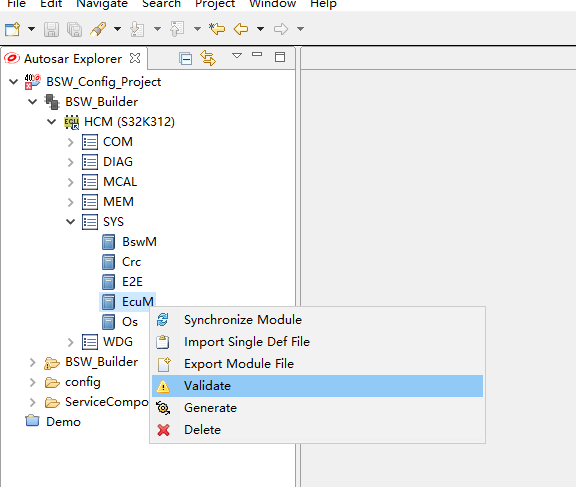Click the Save All toolbar icon
The image size is (576, 487).
pos(75,29)
